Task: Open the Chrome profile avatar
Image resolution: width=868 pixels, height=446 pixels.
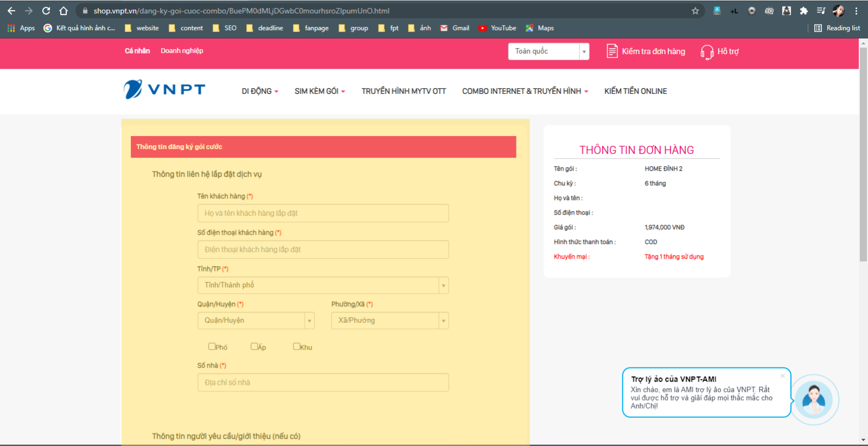Action: coord(839,11)
